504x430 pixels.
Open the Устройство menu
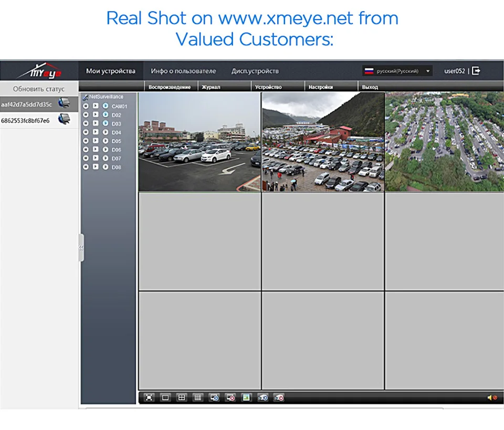click(x=268, y=87)
